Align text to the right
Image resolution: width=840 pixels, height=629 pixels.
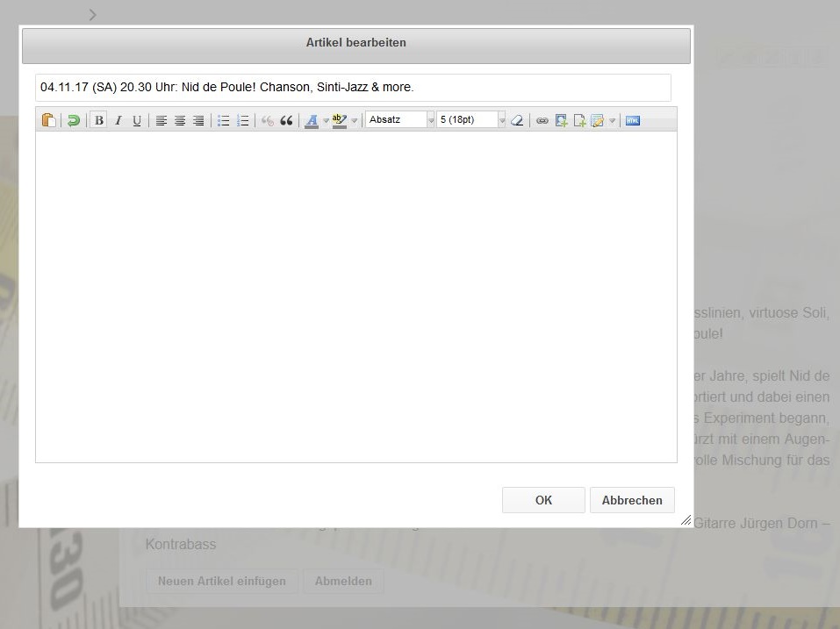(x=198, y=120)
